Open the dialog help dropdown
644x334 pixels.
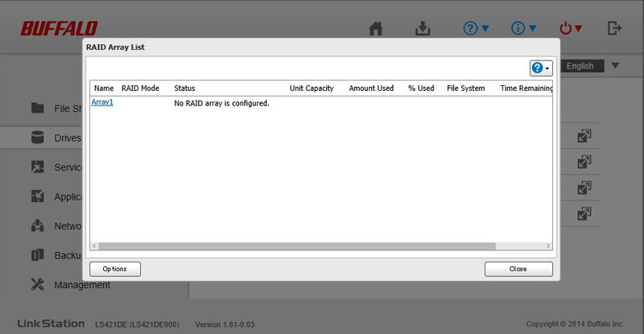point(541,68)
